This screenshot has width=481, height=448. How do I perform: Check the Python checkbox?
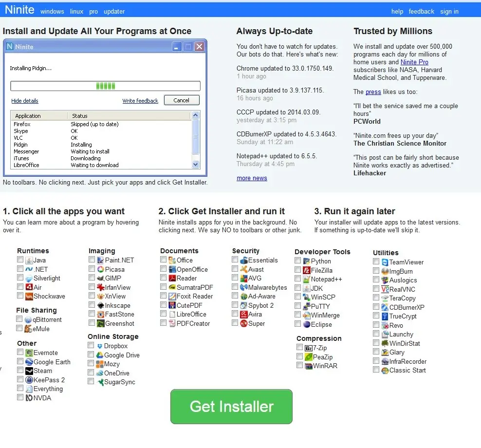point(297,261)
